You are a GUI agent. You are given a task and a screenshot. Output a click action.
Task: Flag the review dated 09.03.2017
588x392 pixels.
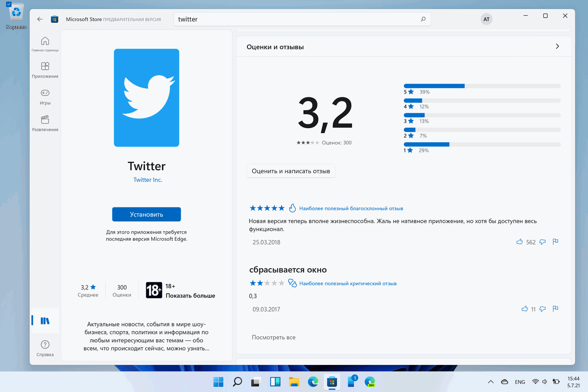pyautogui.click(x=555, y=309)
